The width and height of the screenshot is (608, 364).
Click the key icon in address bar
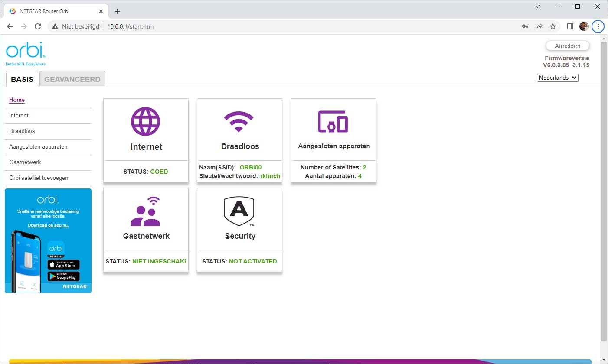point(525,26)
